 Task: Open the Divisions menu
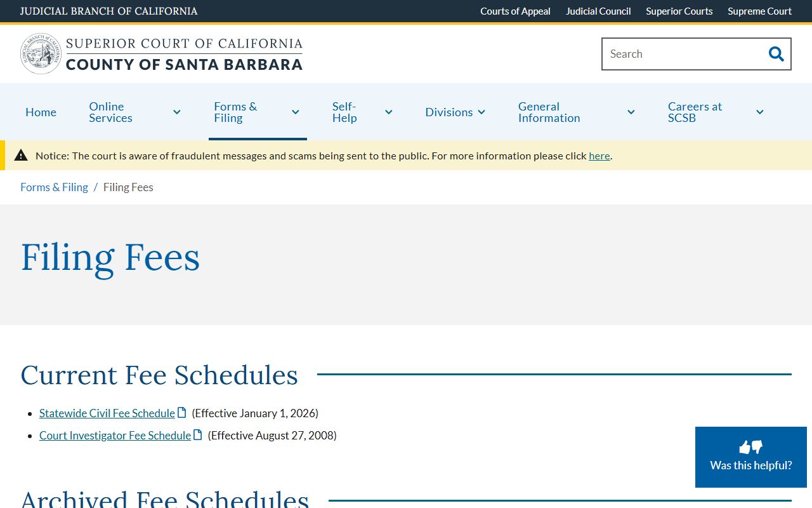(449, 112)
